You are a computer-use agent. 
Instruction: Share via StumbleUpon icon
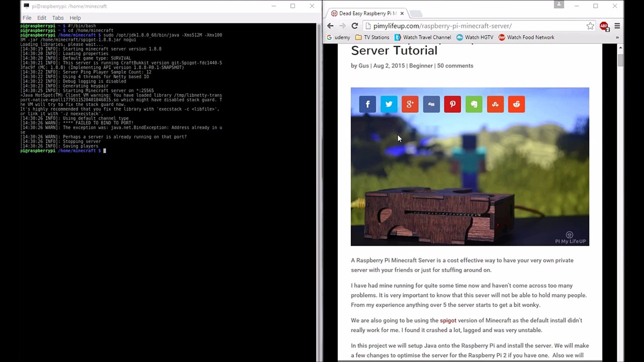click(495, 104)
